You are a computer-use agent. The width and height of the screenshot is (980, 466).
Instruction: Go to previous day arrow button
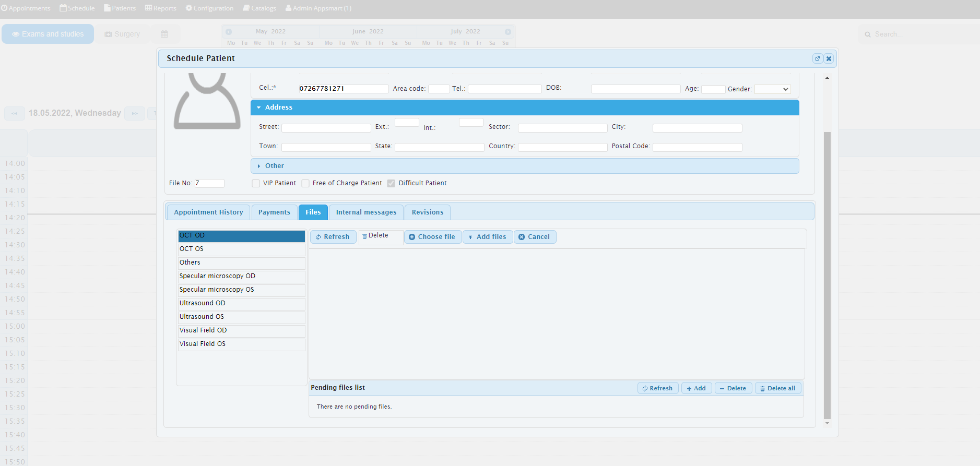(x=15, y=113)
